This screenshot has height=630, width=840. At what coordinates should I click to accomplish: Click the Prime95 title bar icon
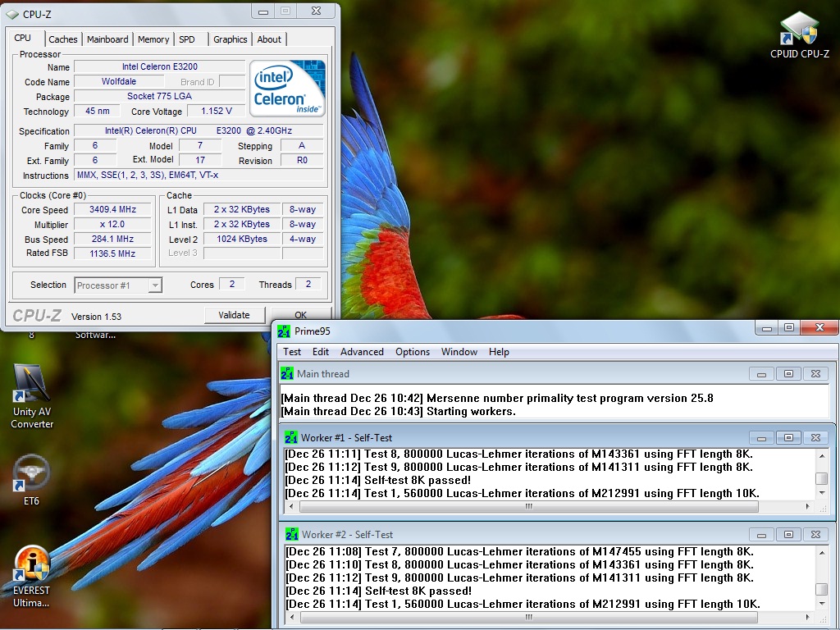(x=283, y=331)
